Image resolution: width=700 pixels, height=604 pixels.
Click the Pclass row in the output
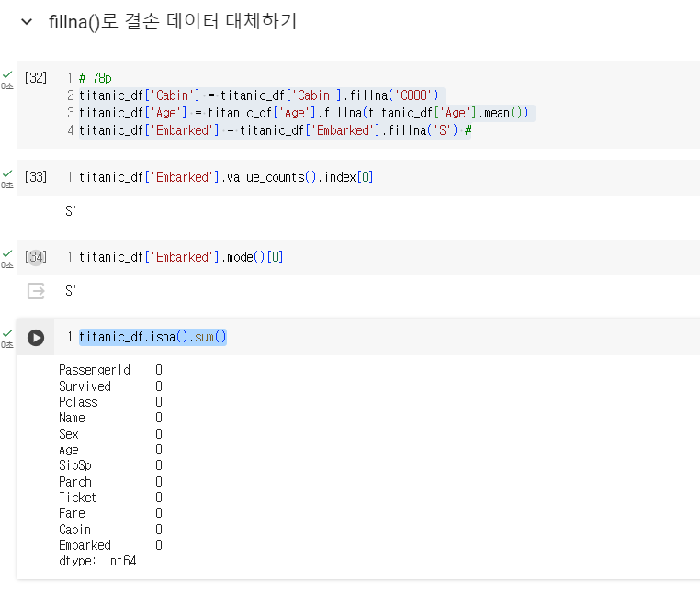click(111, 402)
